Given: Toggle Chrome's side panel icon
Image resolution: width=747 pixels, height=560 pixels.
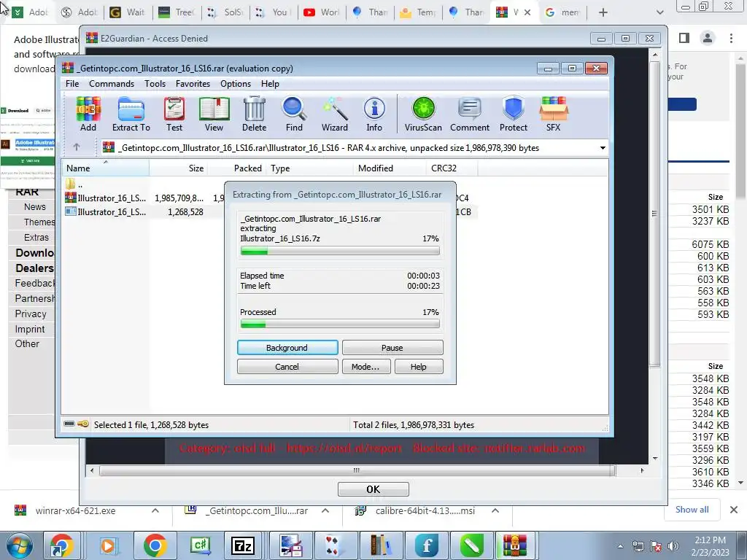Looking at the screenshot, I should (684, 38).
